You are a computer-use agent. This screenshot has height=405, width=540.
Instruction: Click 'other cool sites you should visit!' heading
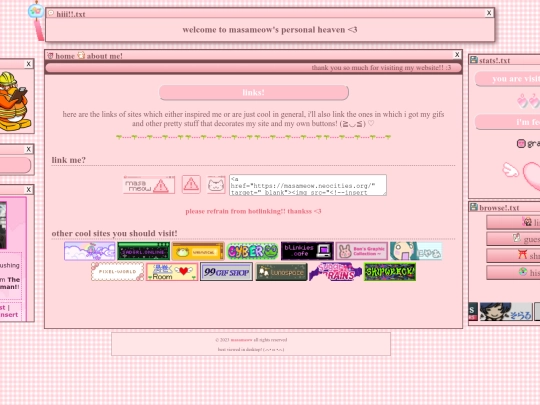pyautogui.click(x=114, y=233)
